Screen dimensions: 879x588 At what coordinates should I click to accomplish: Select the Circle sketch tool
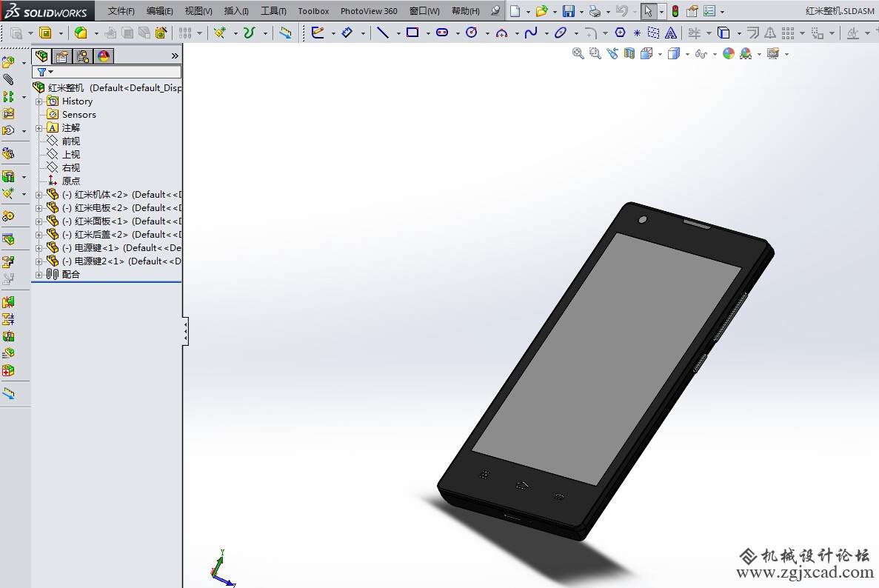(x=472, y=33)
